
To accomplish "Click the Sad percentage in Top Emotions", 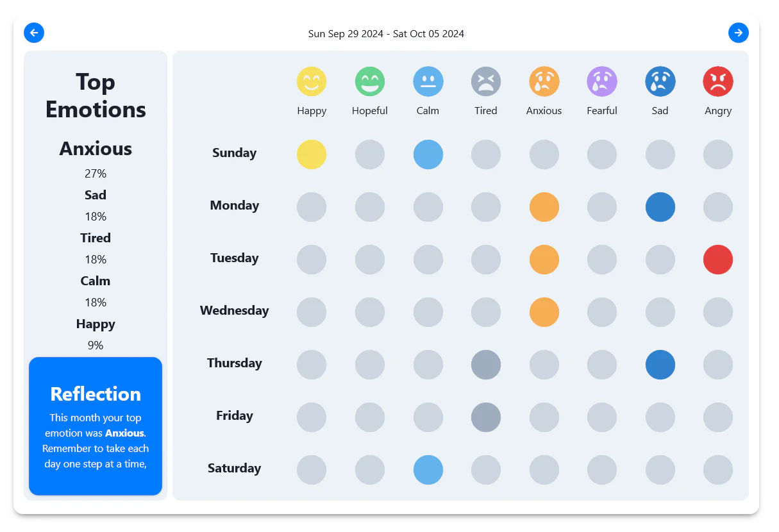I will tap(95, 217).
